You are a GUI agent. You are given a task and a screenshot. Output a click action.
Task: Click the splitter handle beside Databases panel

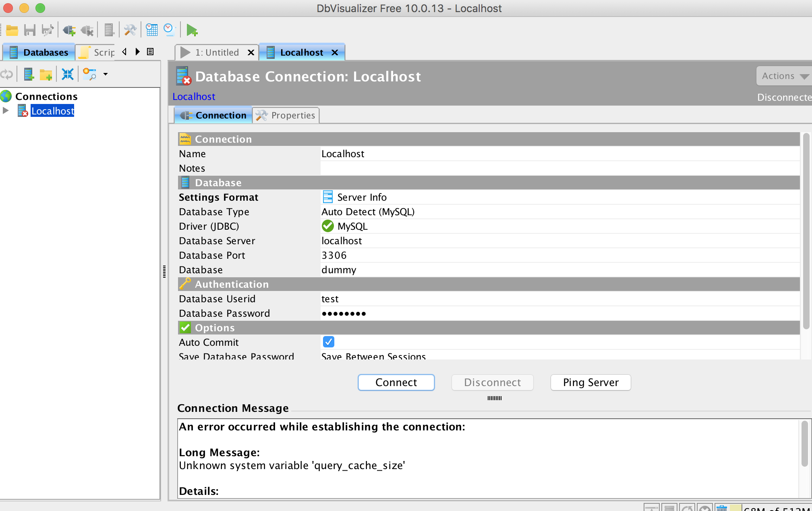tap(164, 272)
